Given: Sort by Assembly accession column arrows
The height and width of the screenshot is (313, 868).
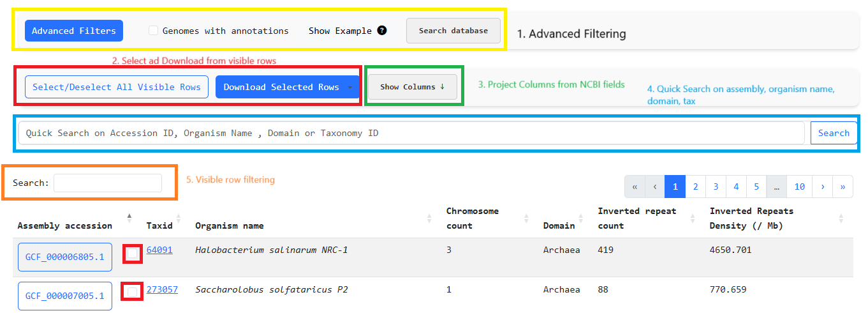Looking at the screenshot, I should [x=129, y=218].
